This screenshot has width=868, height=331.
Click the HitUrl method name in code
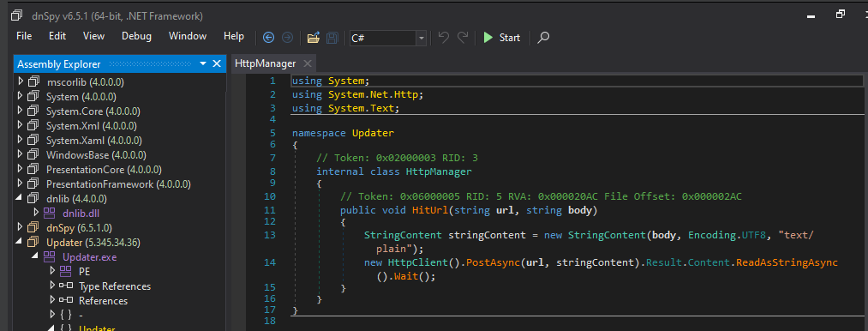(x=429, y=210)
